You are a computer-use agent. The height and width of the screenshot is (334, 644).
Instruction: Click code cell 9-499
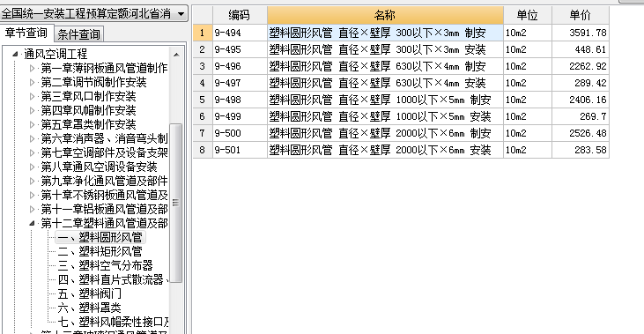pyautogui.click(x=240, y=116)
